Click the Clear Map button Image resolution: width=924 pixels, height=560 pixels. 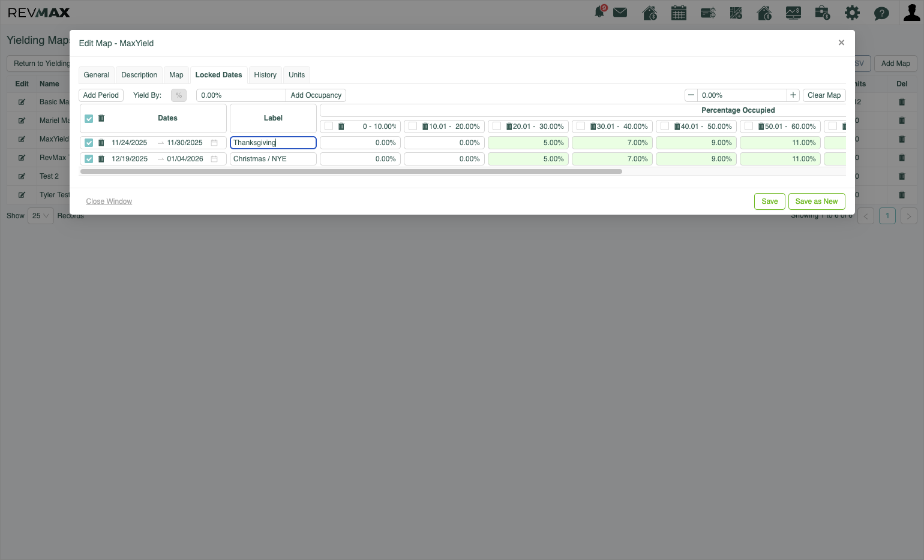(824, 95)
